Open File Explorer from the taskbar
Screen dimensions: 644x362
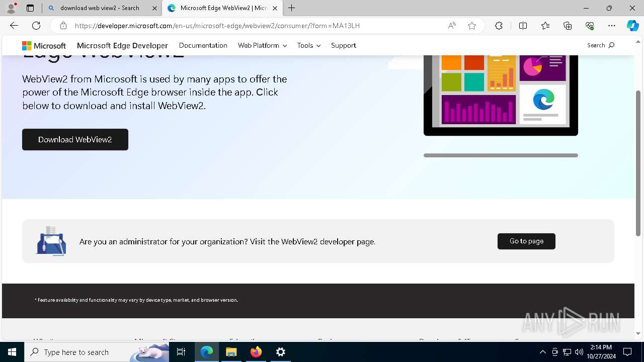tap(231, 352)
